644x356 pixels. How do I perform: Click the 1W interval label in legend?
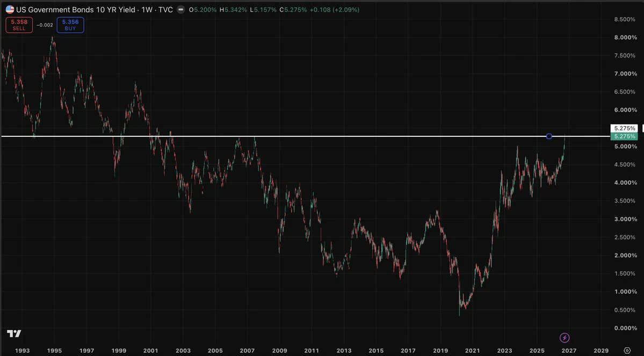147,10
